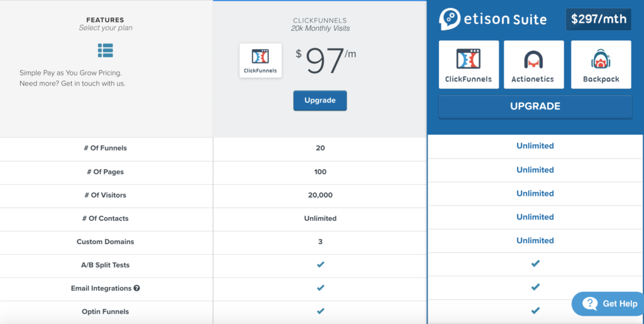Click 'Unlimited' contacts in the ClickFunnels column
The height and width of the screenshot is (324, 644).
[x=320, y=218]
